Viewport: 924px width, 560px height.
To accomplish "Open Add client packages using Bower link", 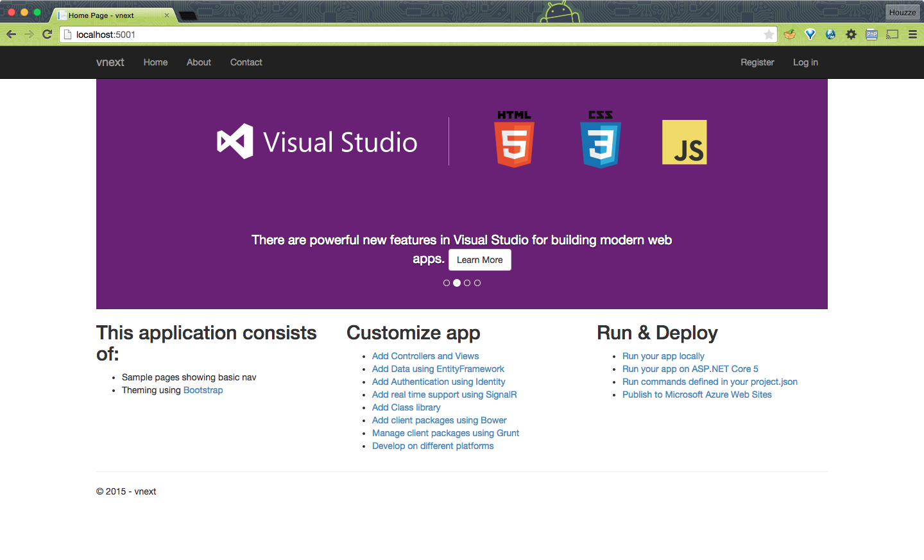I will point(440,420).
